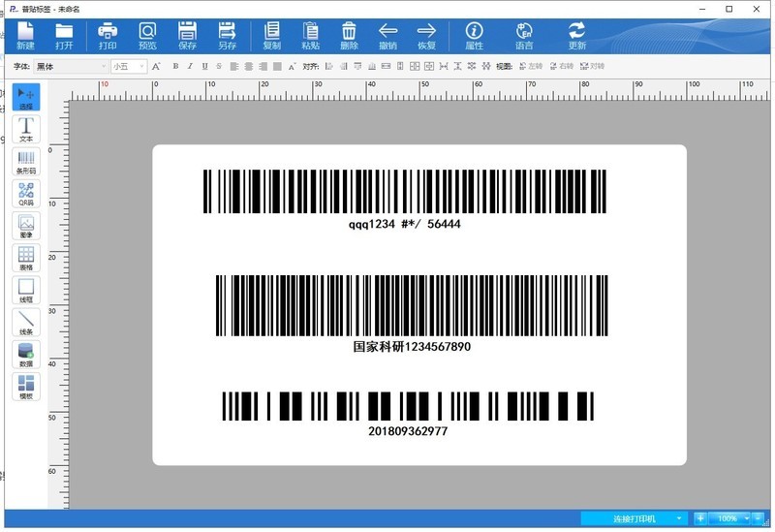The width and height of the screenshot is (775, 532).
Task: Select the 201809362977 barcode
Action: (x=408, y=406)
